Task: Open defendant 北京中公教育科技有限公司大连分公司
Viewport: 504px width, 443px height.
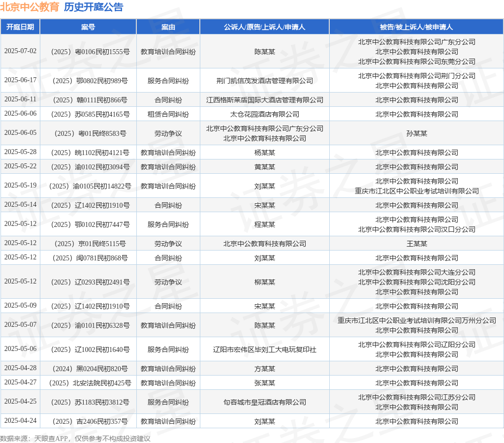Action: (x=416, y=272)
